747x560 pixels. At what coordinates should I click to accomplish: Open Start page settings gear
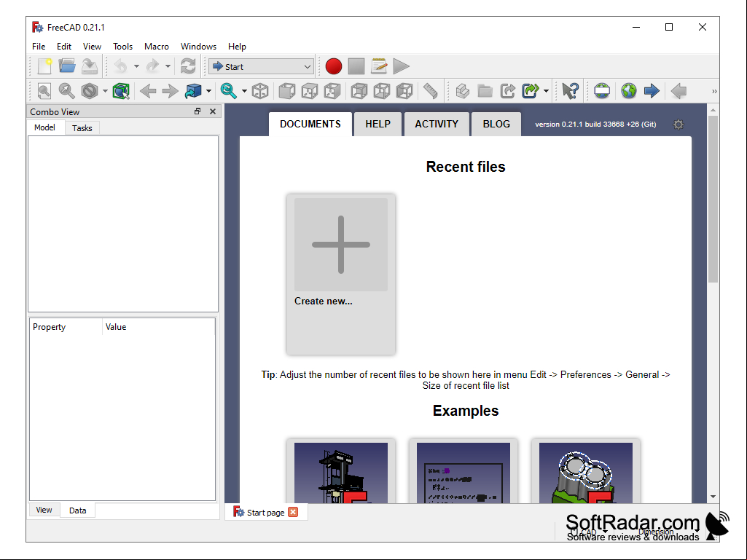678,125
